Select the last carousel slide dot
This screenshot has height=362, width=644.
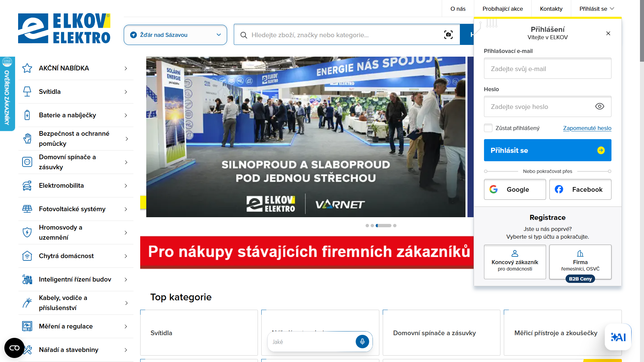pos(395,226)
